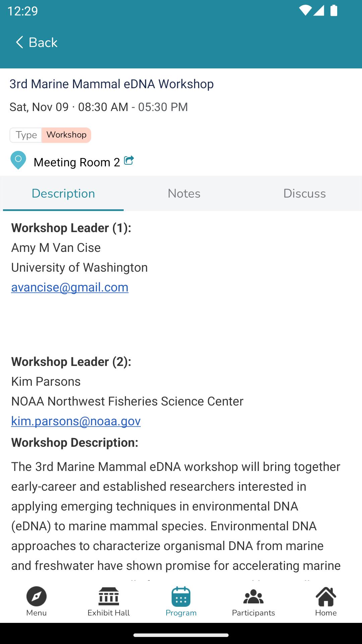Tap the Meeting Room 2 location text

pos(77,162)
